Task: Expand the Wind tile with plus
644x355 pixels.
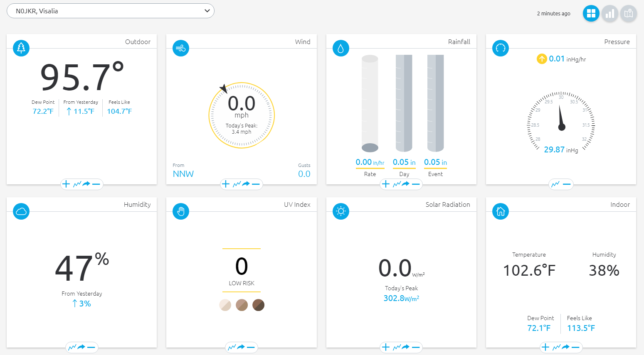Action: point(226,184)
